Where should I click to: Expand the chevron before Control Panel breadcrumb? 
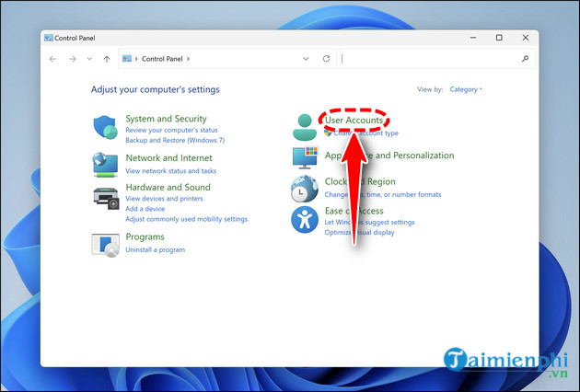tap(136, 59)
